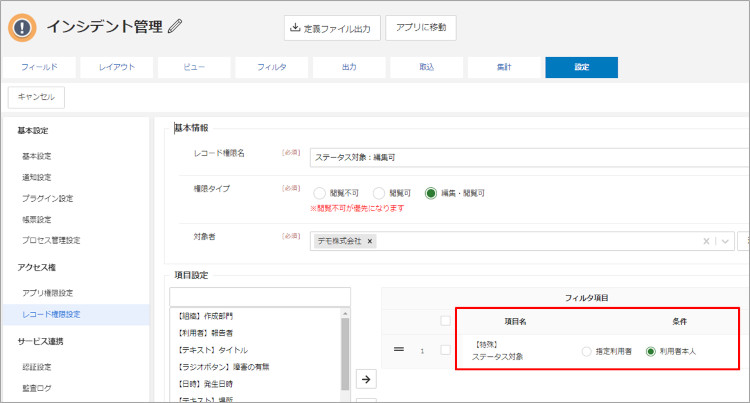Open the レイアウト tab
The width and height of the screenshot is (750, 403).
pos(117,67)
